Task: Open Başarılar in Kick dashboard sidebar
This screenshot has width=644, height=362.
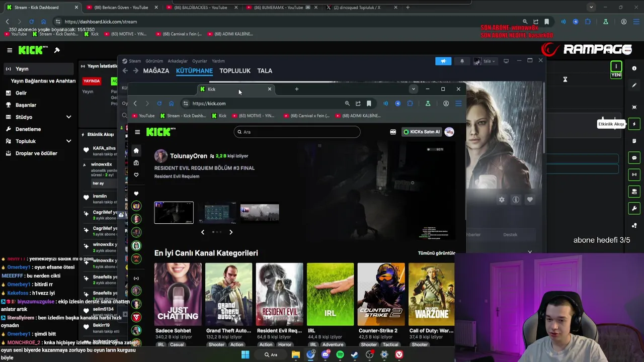Action: click(x=38, y=105)
